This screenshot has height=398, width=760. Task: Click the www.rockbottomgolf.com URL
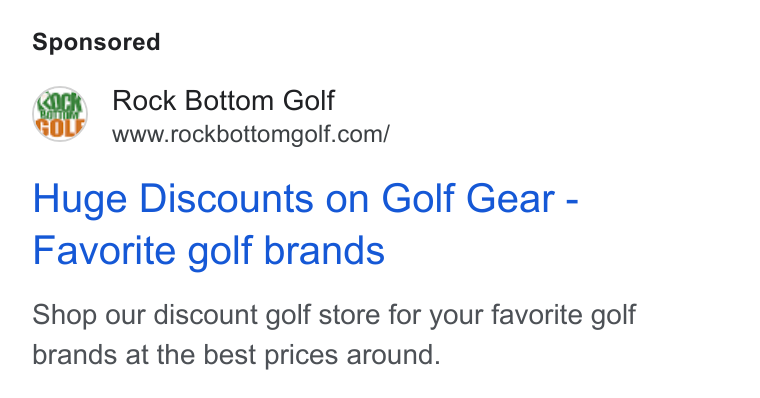[x=251, y=134]
